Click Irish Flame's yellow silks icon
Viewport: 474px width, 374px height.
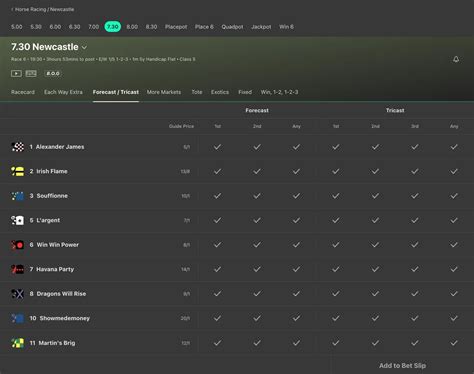[x=18, y=171]
